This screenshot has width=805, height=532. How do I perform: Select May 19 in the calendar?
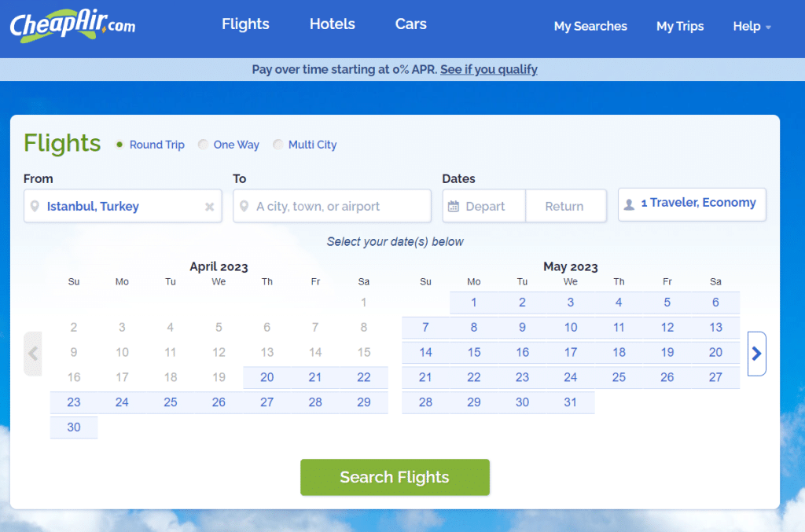tap(667, 353)
